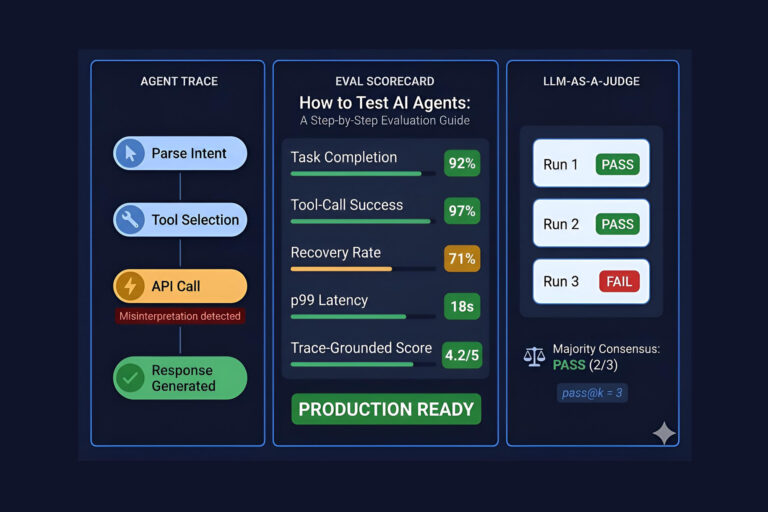The height and width of the screenshot is (512, 768).
Task: Click the green PASS (2/3) result text
Action: tap(585, 365)
